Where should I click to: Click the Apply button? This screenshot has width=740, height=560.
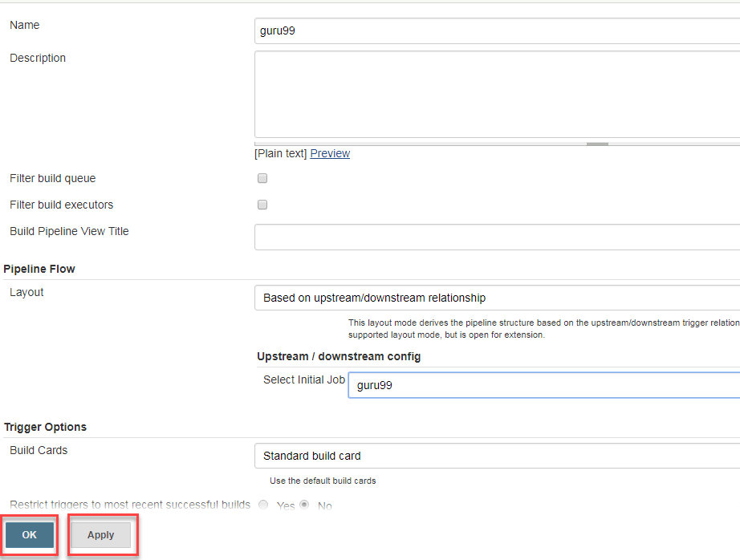(x=101, y=534)
